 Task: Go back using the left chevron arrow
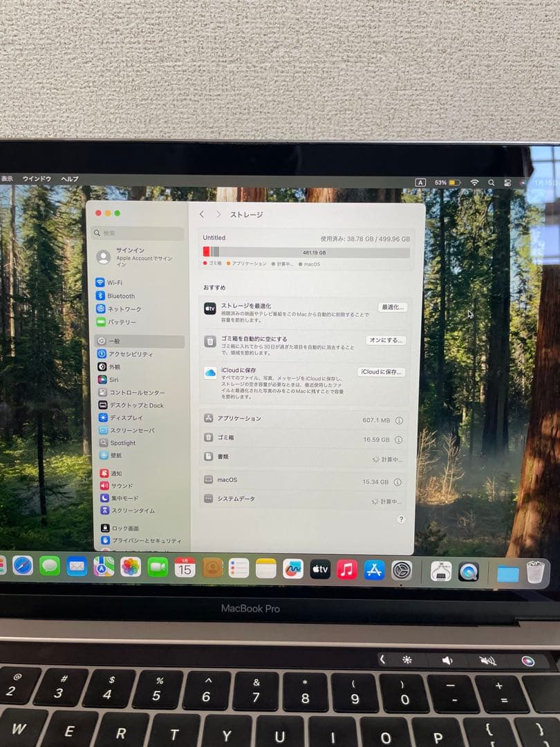(201, 214)
